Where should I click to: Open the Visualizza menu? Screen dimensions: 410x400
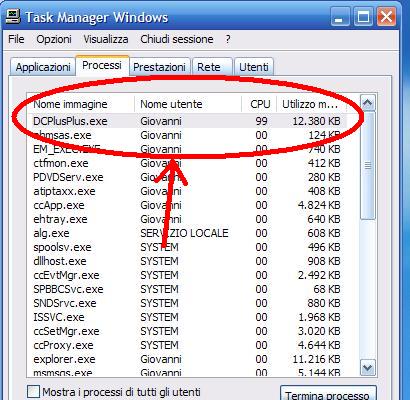[x=106, y=39]
